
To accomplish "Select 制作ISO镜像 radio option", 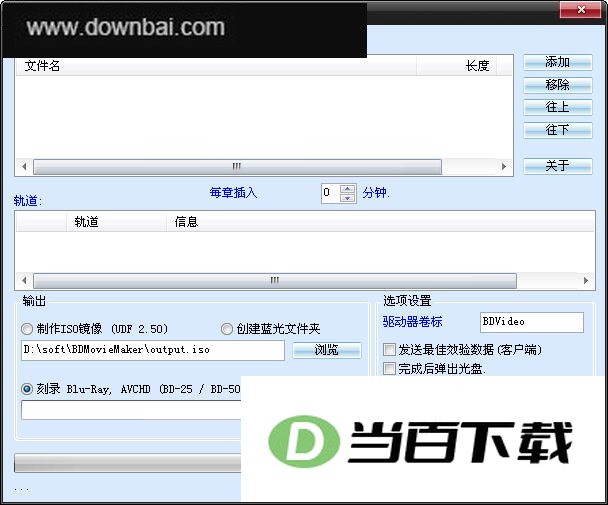I will point(27,329).
